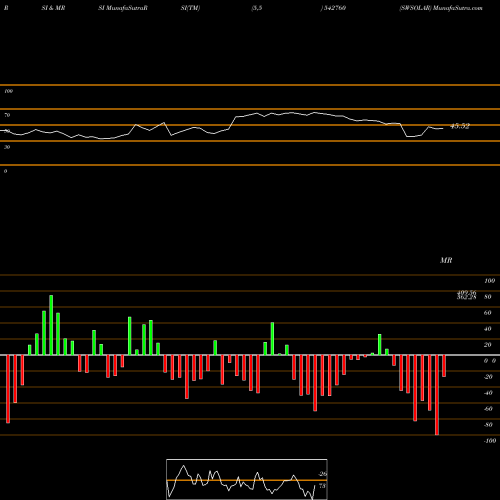Click the SWSOLAR MunafaSutra.com title text
500x500 pixels.
tap(441, 8)
